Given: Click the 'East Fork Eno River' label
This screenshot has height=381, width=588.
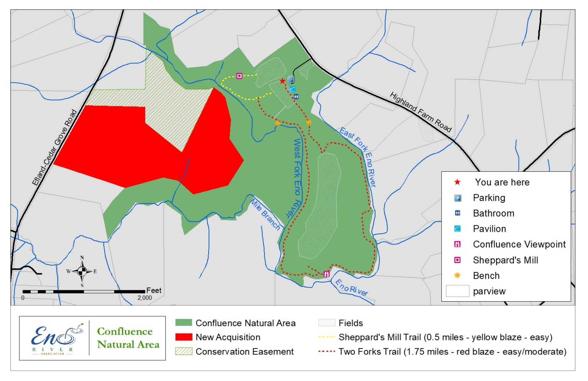Looking at the screenshot, I should (358, 157).
